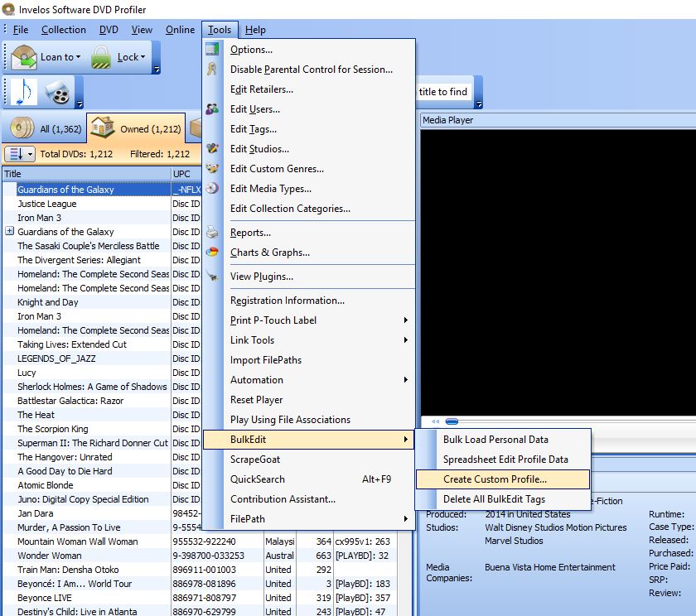Click the Options menu icon

212,49
